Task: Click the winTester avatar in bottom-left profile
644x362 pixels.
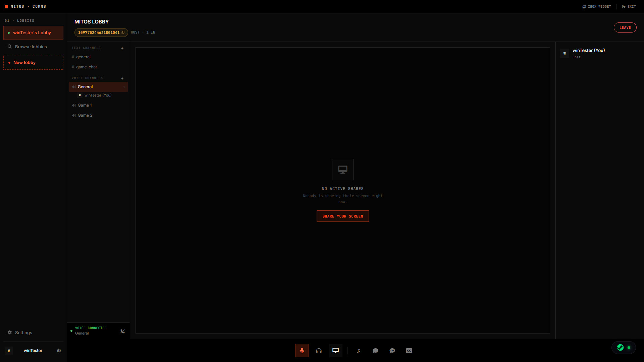Action: [9, 351]
